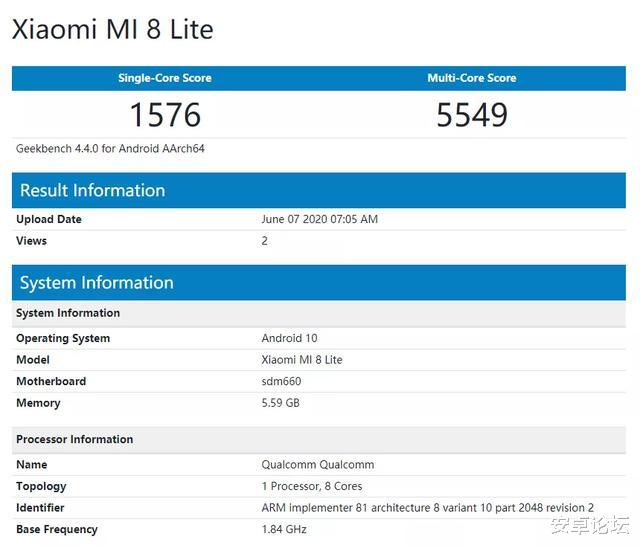Select the Android 10 value
This screenshot has width=640, height=548.
[x=289, y=338]
